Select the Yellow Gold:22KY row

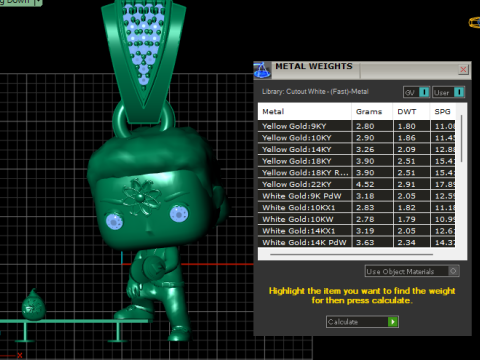click(x=356, y=184)
